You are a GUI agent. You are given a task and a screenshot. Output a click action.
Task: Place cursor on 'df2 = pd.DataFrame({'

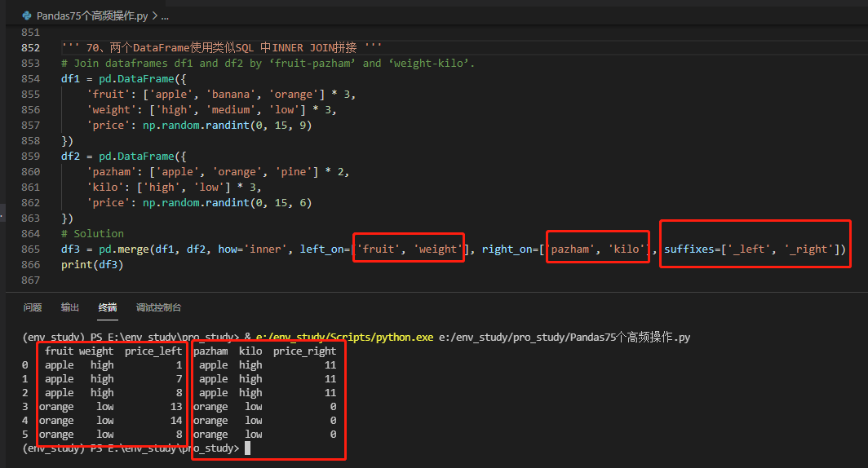click(x=123, y=156)
